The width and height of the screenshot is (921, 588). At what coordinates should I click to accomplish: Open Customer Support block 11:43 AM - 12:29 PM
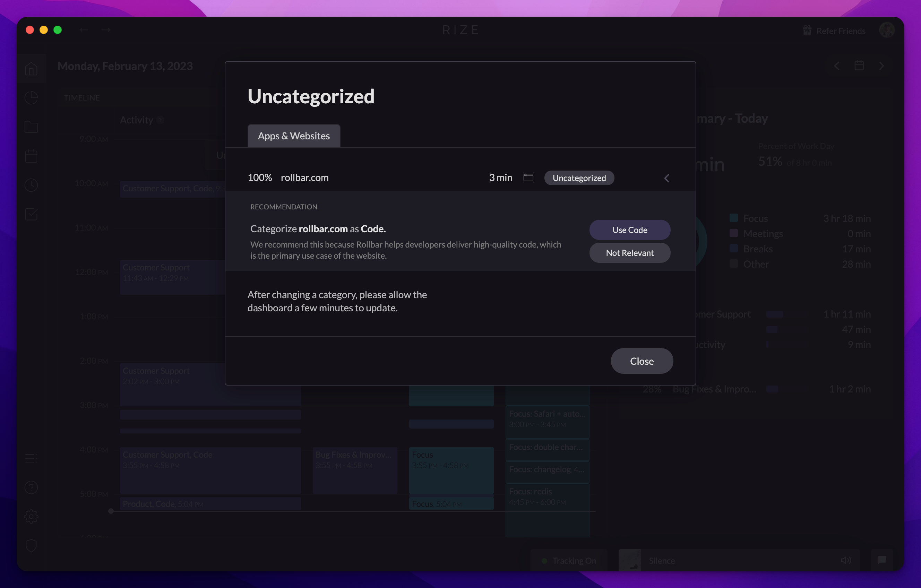pos(172,277)
